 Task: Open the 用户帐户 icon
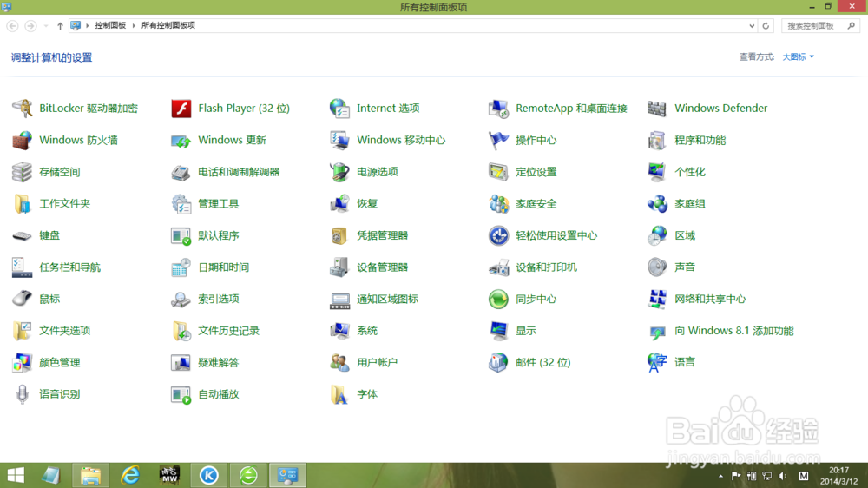tap(339, 362)
